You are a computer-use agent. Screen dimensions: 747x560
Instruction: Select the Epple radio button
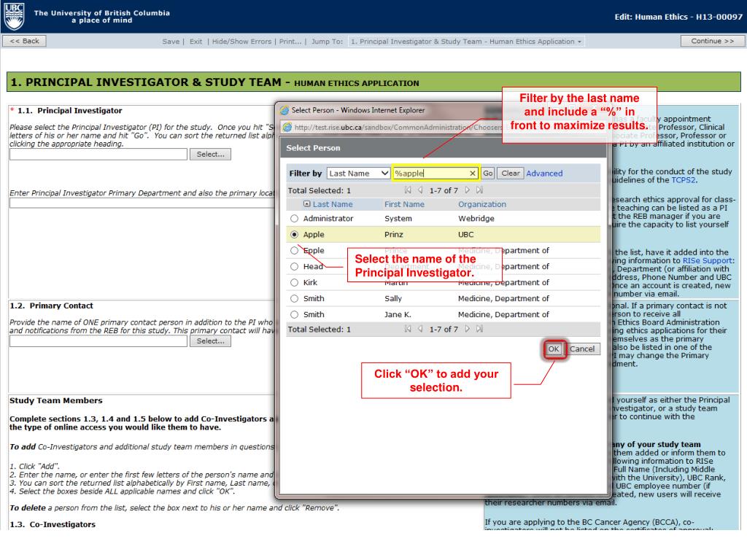coord(295,251)
